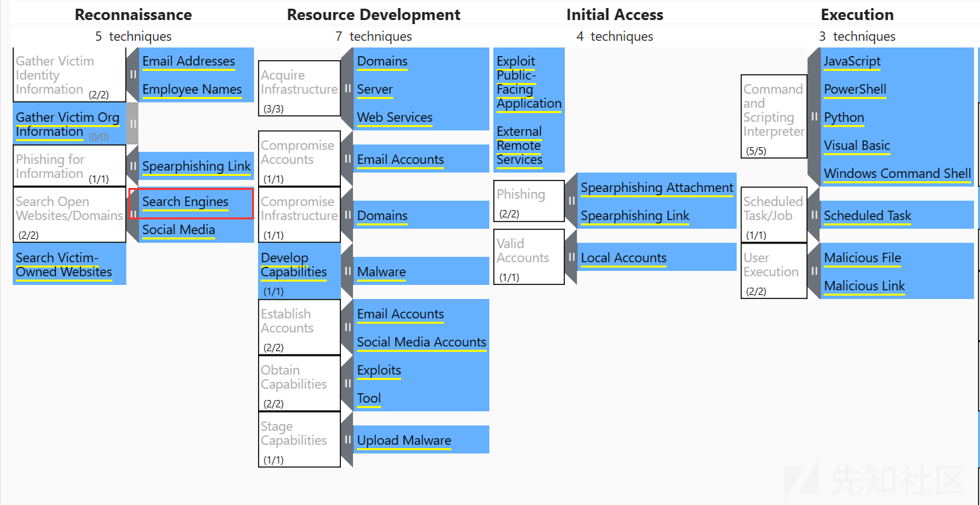Select the Malware sub-technique under Develop Capabilities
Image resolution: width=980 pixels, height=505 pixels.
pyautogui.click(x=421, y=272)
